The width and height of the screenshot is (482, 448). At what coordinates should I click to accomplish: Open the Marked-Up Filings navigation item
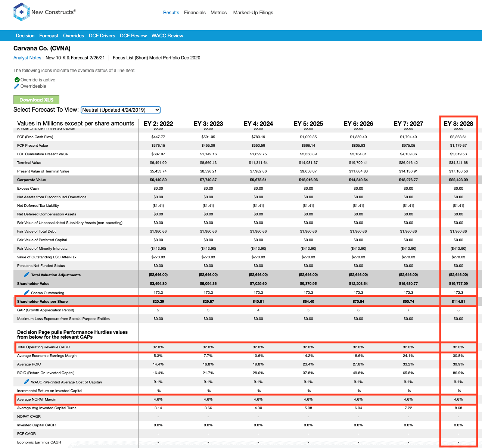pyautogui.click(x=253, y=13)
